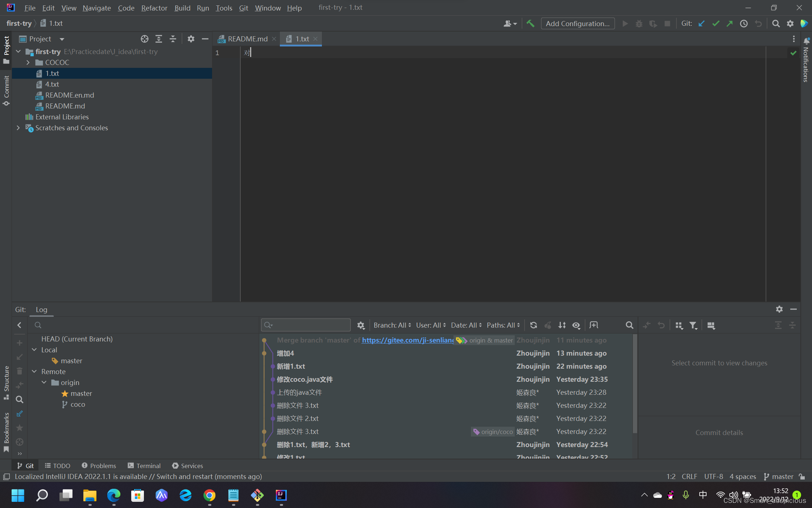Open IDE settings gear in top toolbar
This screenshot has width=812, height=508.
(790, 24)
